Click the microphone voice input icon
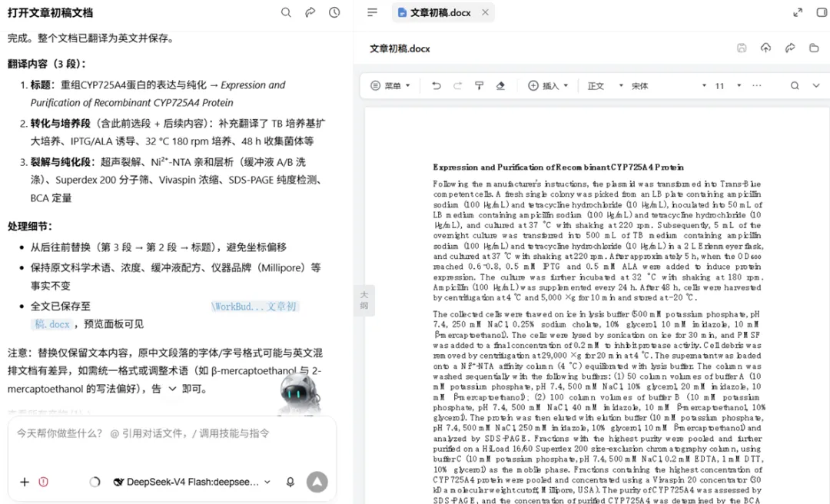The height and width of the screenshot is (504, 830). 290,482
